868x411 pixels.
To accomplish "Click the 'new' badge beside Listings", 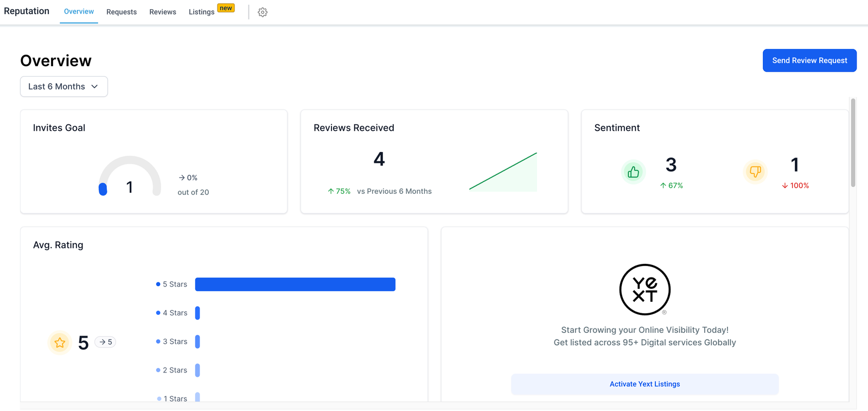I will click(226, 8).
